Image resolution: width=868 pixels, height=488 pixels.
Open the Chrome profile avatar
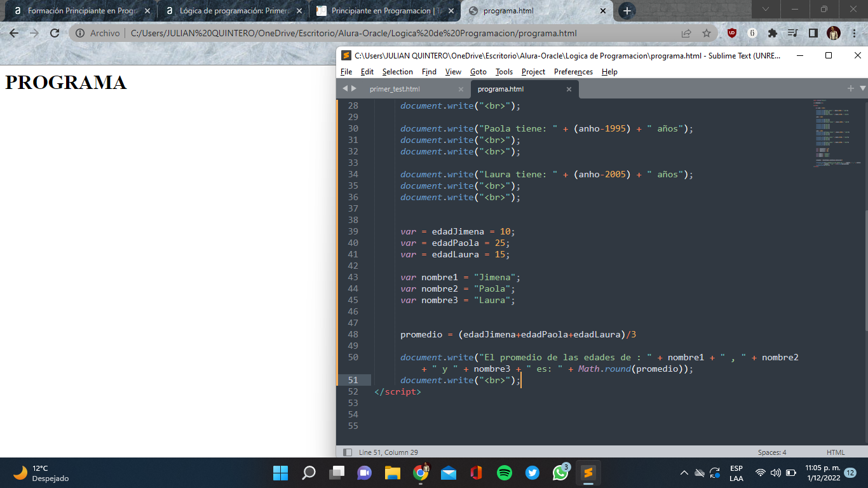[834, 33]
